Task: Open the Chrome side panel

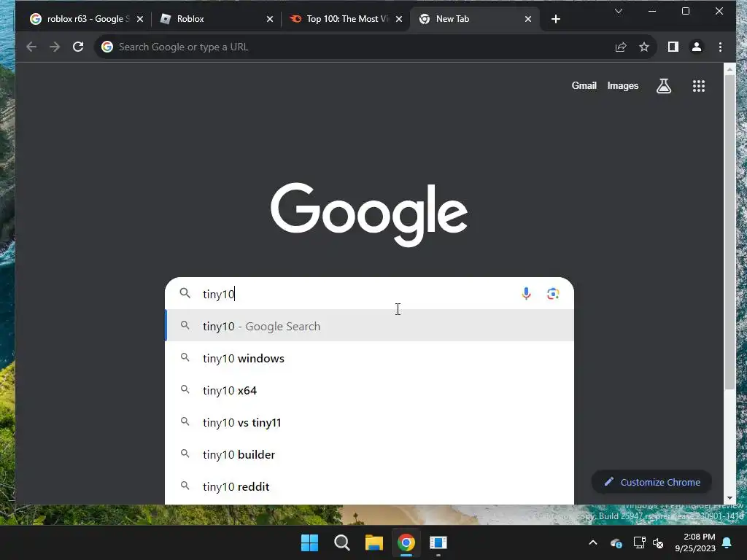Action: 673,47
